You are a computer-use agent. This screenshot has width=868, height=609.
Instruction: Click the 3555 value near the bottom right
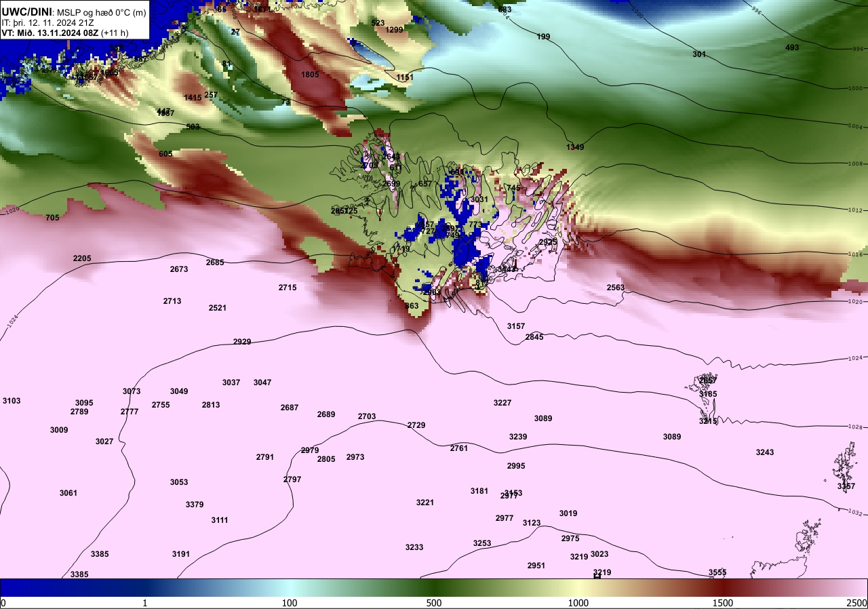tap(717, 572)
